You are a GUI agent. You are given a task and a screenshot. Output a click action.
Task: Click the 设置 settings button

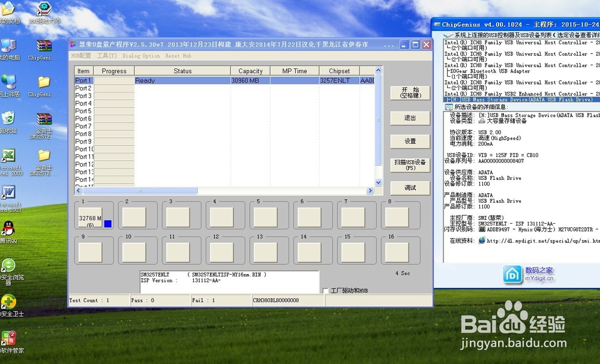point(410,142)
